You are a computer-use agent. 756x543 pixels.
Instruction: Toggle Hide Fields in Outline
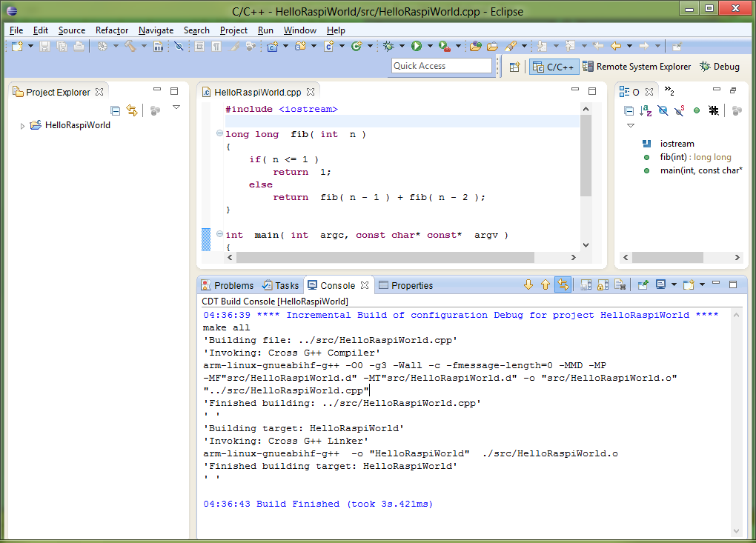[663, 111]
